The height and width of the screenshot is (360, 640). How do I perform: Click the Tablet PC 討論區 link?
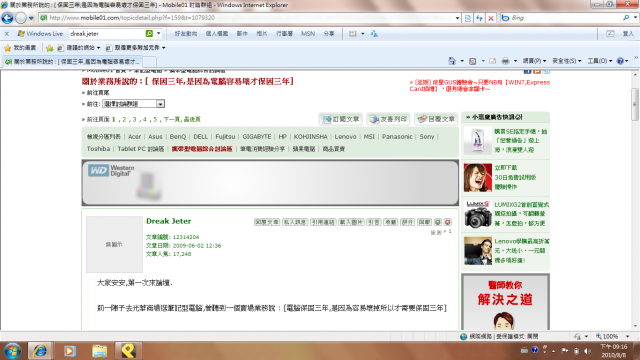(141, 149)
